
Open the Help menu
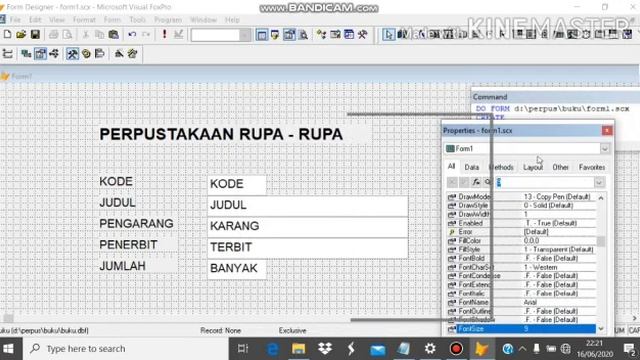pos(232,20)
